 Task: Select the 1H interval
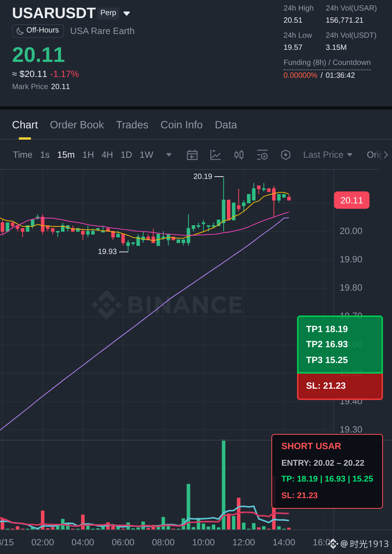tap(88, 155)
